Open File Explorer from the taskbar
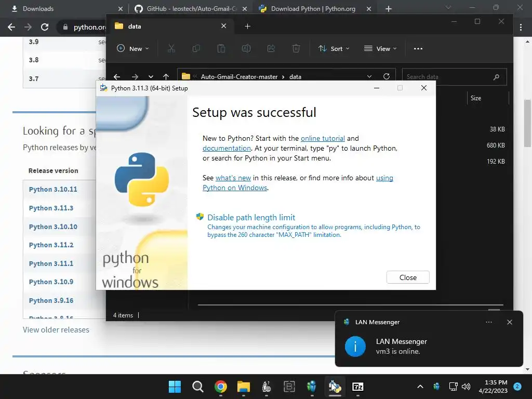The width and height of the screenshot is (532, 399). pos(244,387)
